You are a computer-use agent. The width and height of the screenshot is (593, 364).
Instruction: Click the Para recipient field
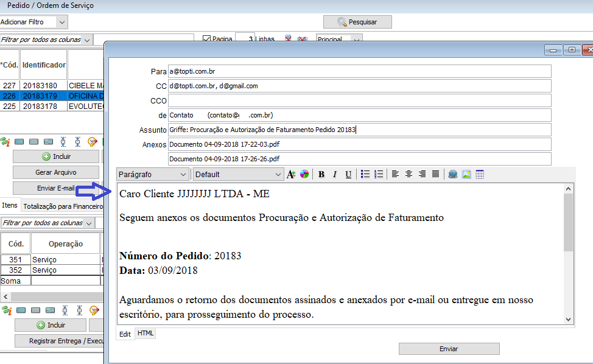coord(360,71)
